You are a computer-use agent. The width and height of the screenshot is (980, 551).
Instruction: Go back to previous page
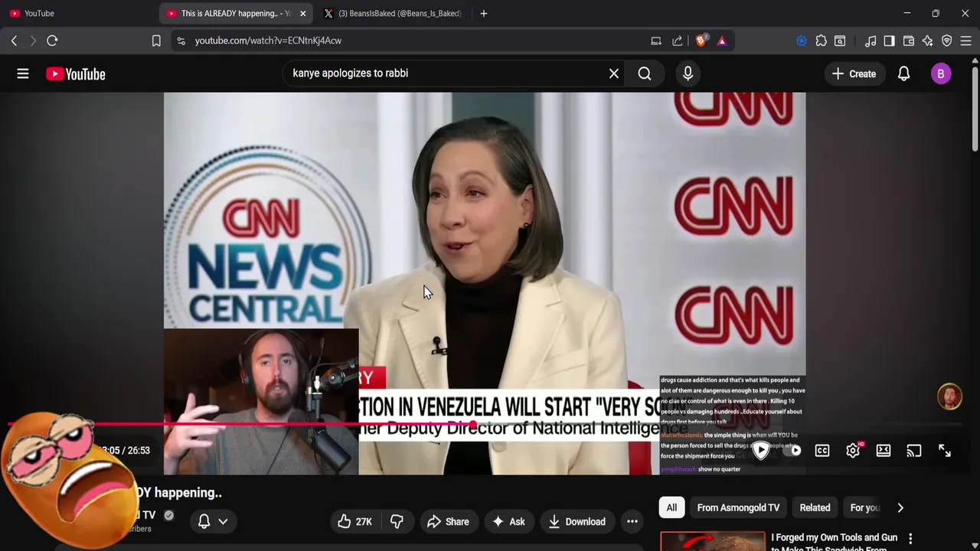point(14,41)
